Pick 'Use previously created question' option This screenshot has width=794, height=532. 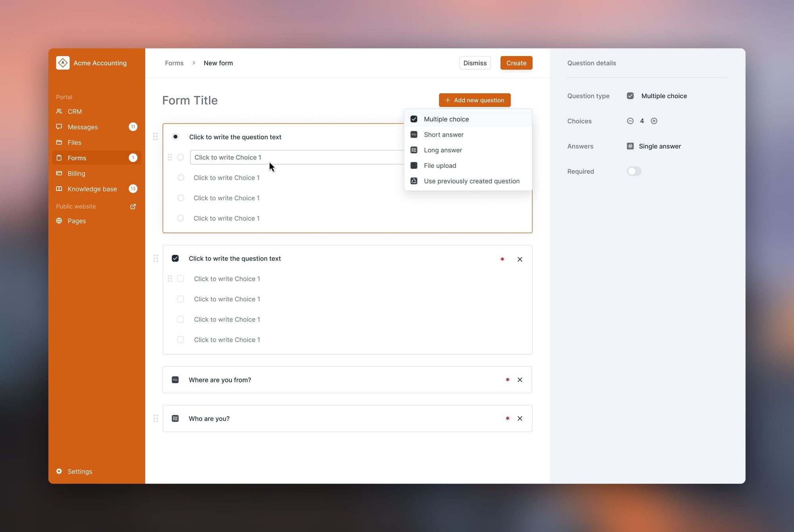click(x=471, y=181)
